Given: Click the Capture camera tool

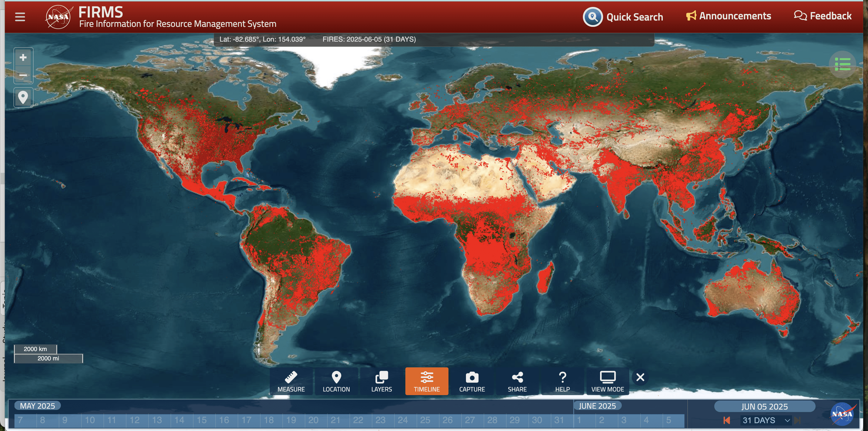Looking at the screenshot, I should coord(472,381).
